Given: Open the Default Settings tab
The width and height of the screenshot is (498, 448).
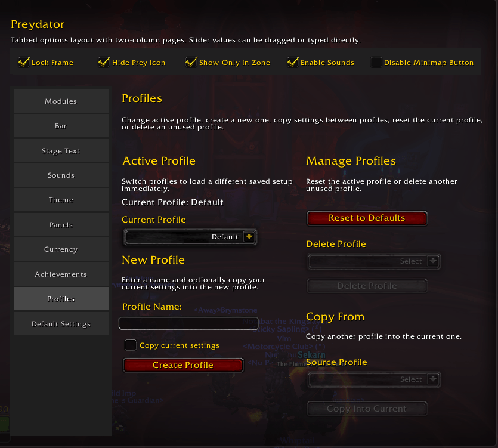Looking at the screenshot, I should pyautogui.click(x=61, y=324).
